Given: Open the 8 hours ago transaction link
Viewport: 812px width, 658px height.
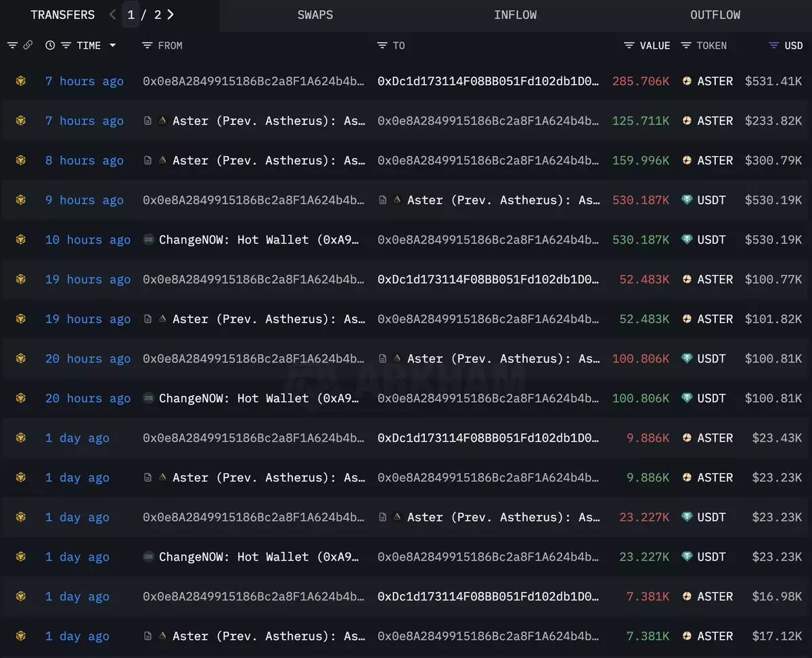Looking at the screenshot, I should [x=85, y=160].
